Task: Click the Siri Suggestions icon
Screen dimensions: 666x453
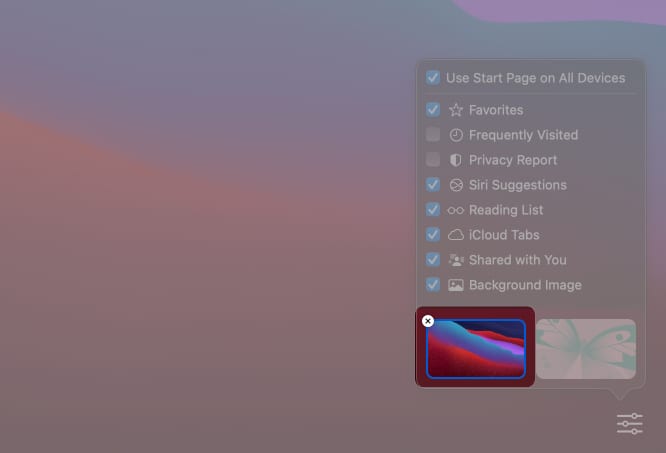Action: point(456,185)
